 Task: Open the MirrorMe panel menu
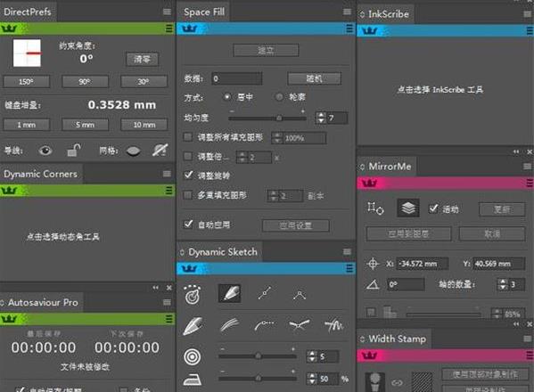coord(527,167)
